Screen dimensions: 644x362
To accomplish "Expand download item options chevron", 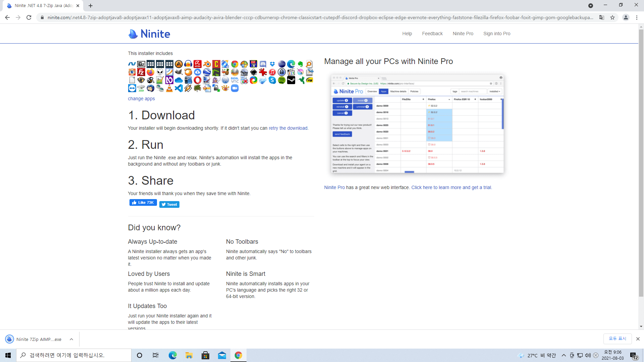I will (x=71, y=339).
